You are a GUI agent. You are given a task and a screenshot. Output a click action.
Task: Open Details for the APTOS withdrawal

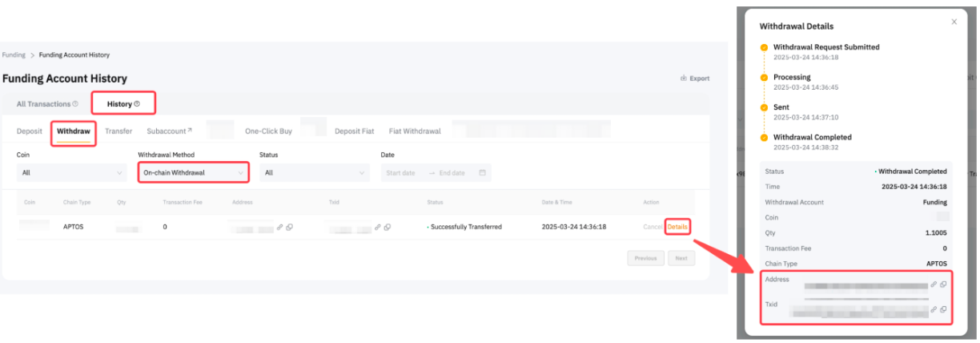tap(677, 227)
